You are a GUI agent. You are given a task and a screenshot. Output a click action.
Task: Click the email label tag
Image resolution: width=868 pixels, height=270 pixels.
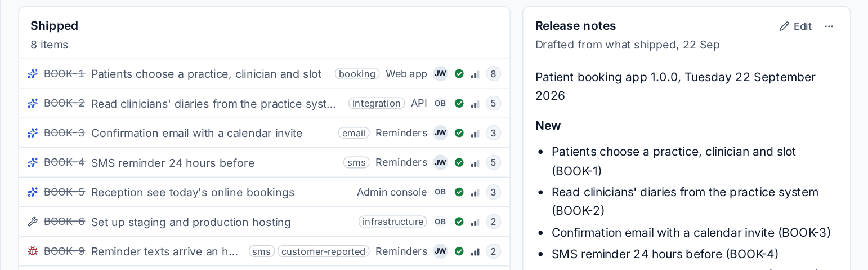click(354, 133)
